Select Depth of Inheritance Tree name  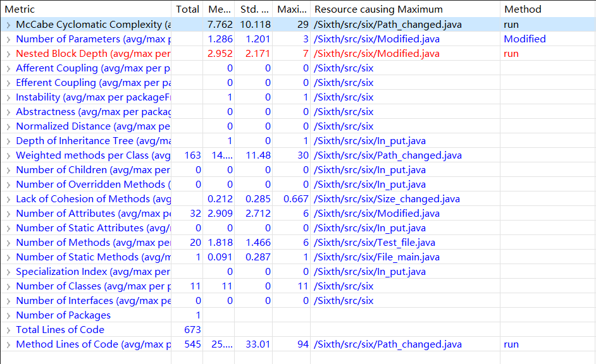tap(94, 141)
